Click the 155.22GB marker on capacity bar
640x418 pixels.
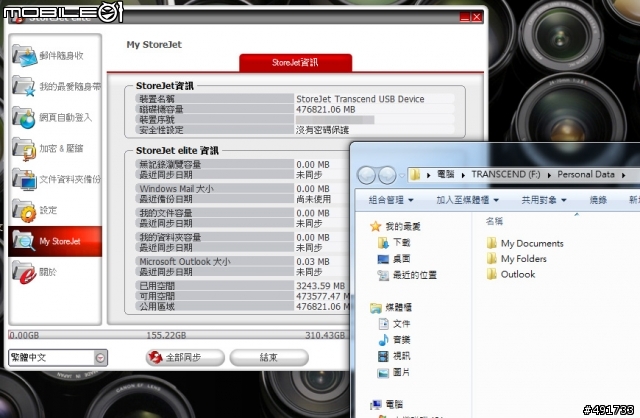166,336
